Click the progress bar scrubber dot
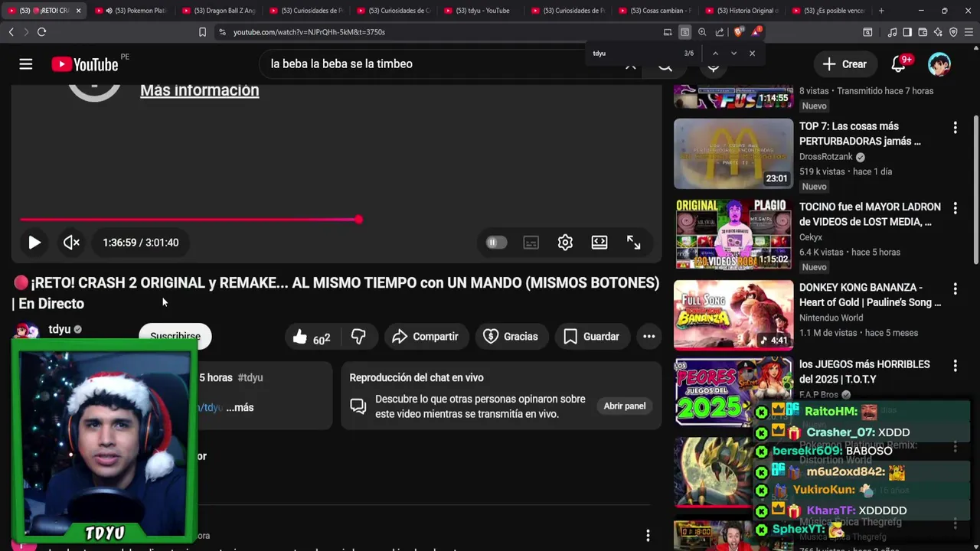Image resolution: width=980 pixels, height=551 pixels. (x=358, y=220)
